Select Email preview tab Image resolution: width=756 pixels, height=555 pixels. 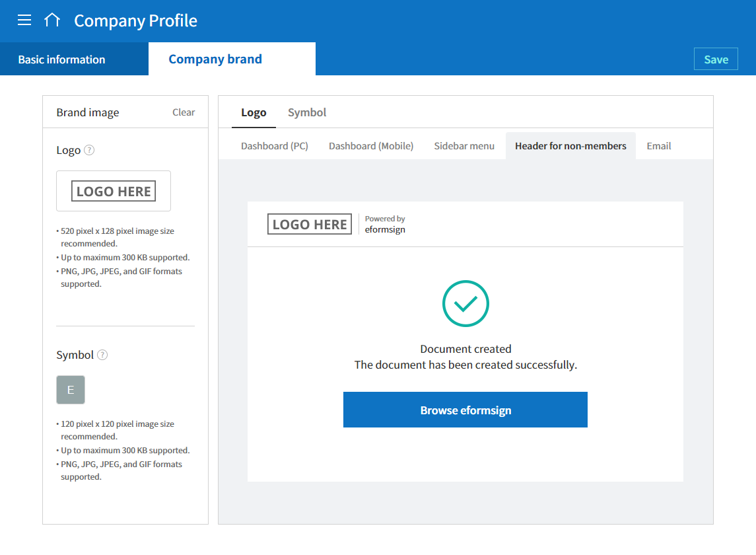click(658, 146)
